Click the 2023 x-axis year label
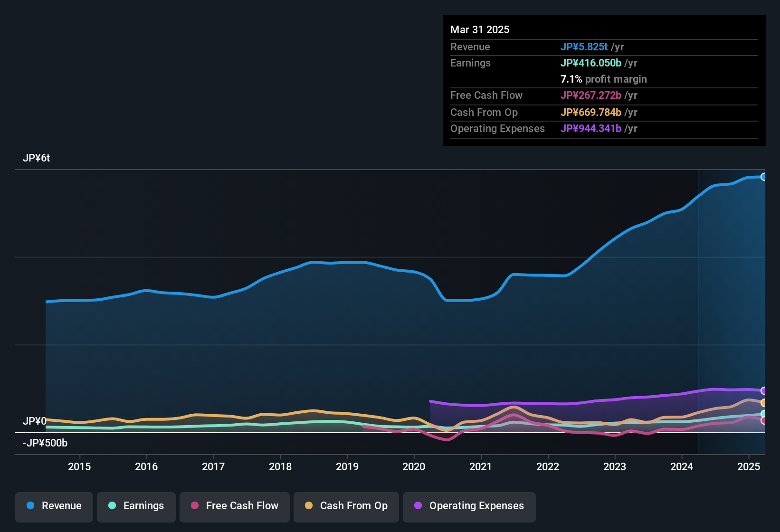 click(615, 466)
